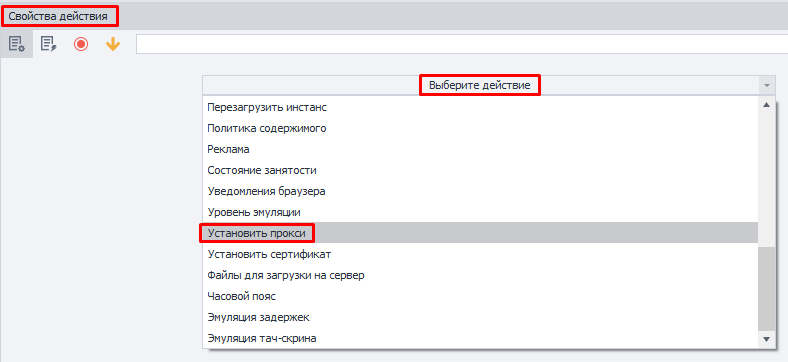
Task: Pick Часовой пояс from the list
Action: (242, 297)
